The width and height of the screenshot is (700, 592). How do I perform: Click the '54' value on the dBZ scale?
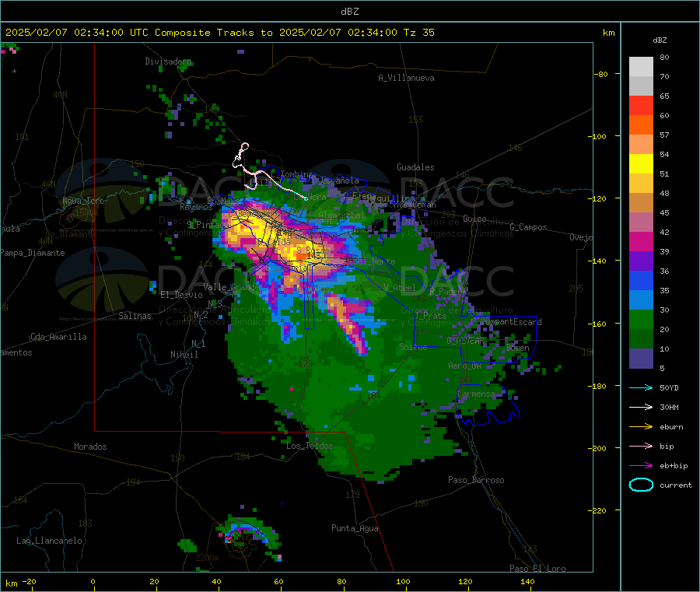tap(664, 155)
